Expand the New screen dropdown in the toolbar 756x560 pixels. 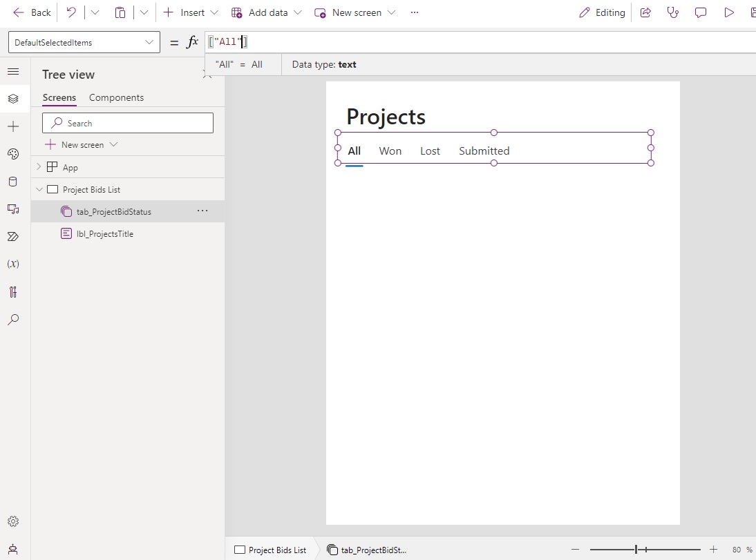392,12
